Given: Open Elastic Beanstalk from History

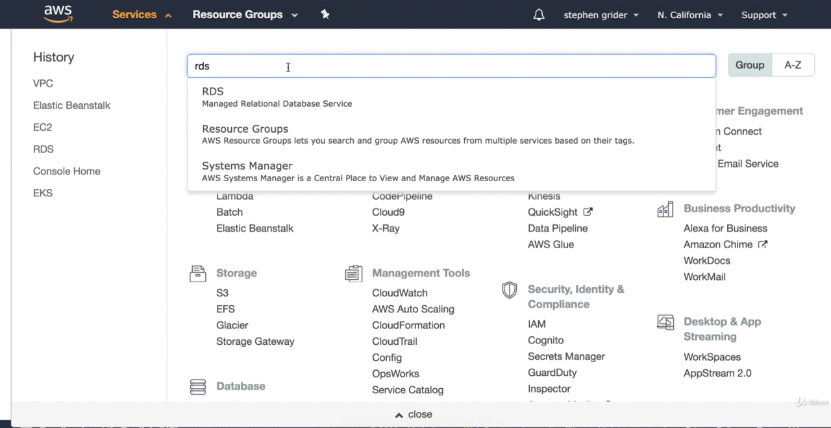Looking at the screenshot, I should point(72,105).
